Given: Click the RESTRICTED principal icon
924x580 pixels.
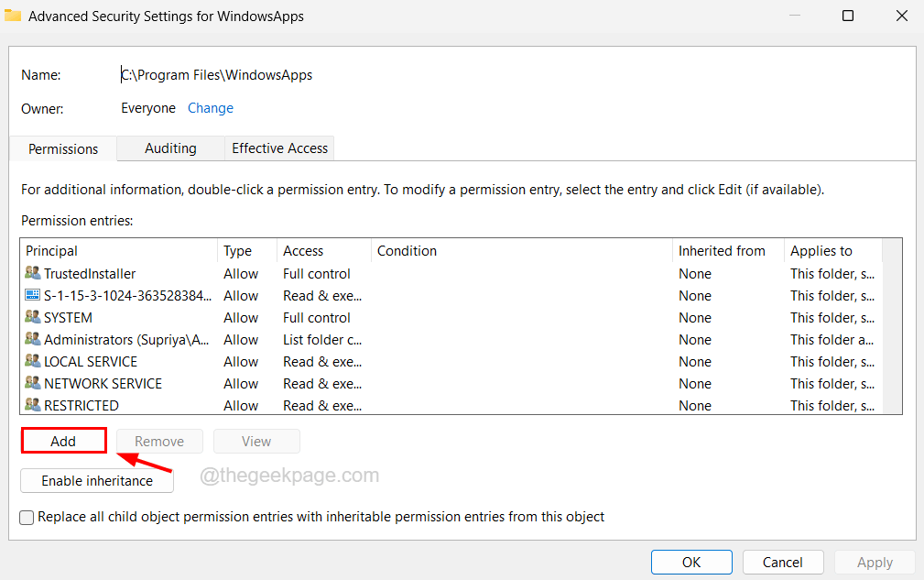Looking at the screenshot, I should tap(32, 405).
